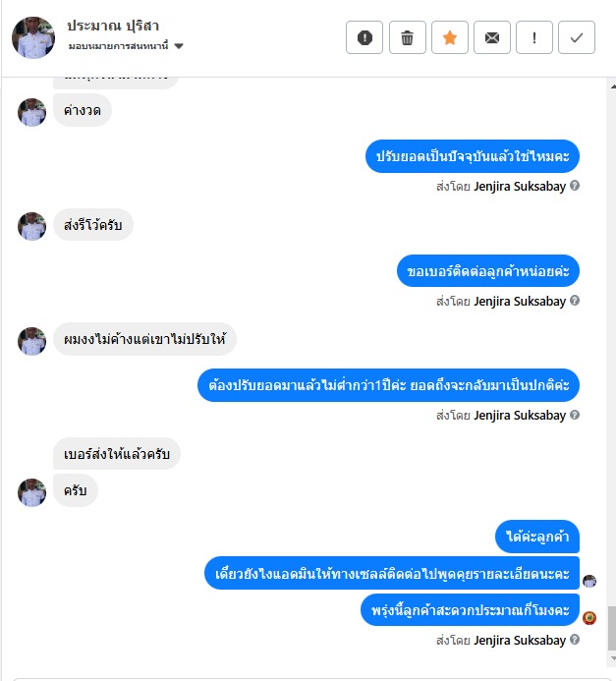Image resolution: width=616 pixels, height=681 pixels.
Task: Expand the assign conversation dropdown arrow
Action: 179,46
